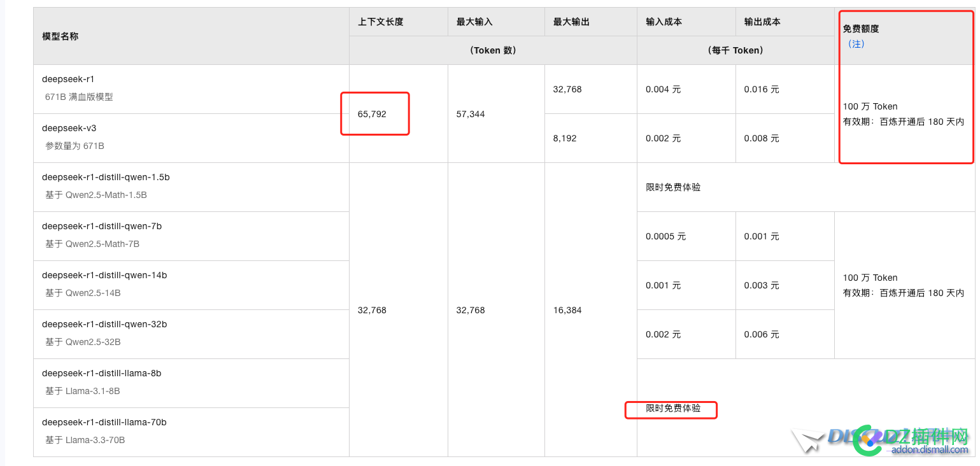Click deepseek-v3's 0.002 元 input cost
Viewport: 980px width, 466px height.
(664, 138)
